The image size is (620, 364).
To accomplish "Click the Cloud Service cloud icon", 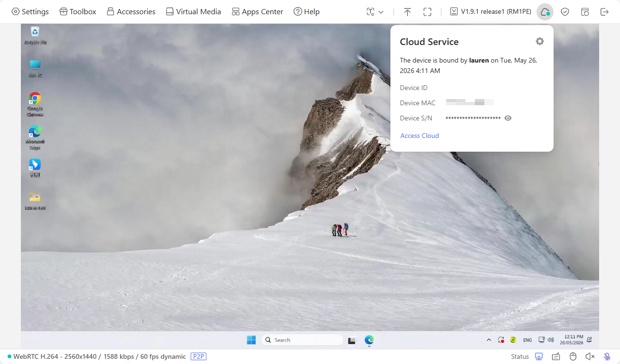I will coord(545,12).
